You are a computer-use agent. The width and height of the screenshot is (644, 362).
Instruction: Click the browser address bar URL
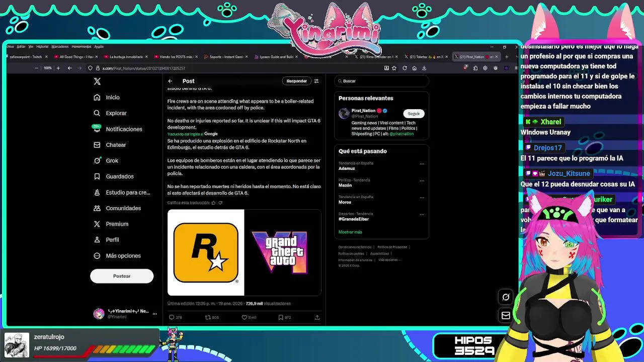[144, 68]
